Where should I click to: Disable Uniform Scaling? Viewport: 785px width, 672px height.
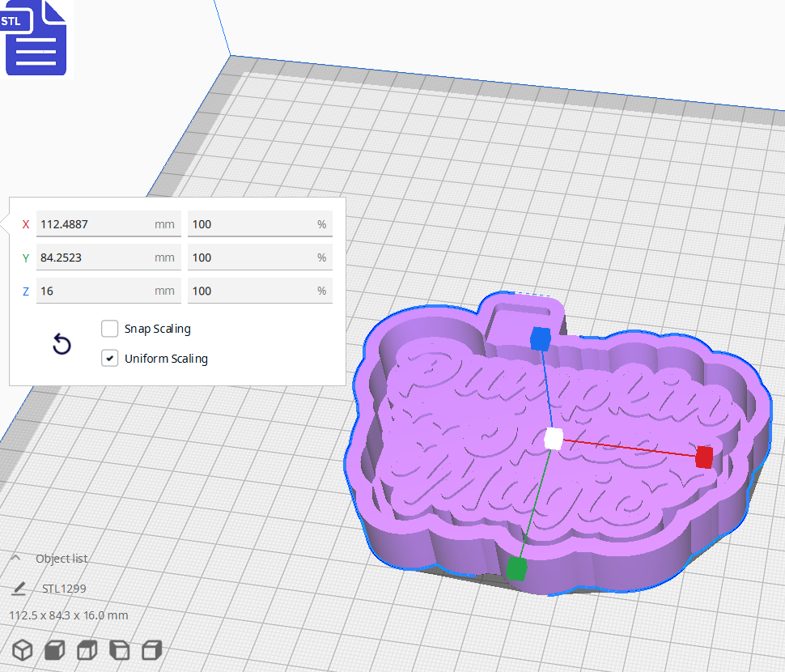tap(109, 358)
